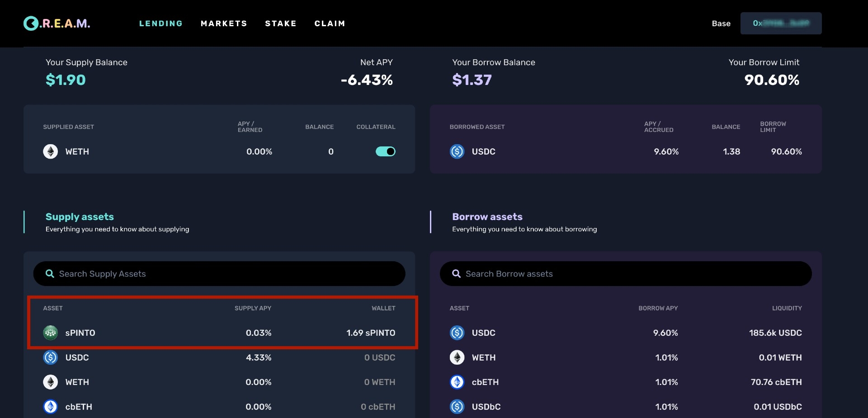Click the magnifier icon in borrow search
The width and height of the screenshot is (868, 418).
pyautogui.click(x=456, y=274)
